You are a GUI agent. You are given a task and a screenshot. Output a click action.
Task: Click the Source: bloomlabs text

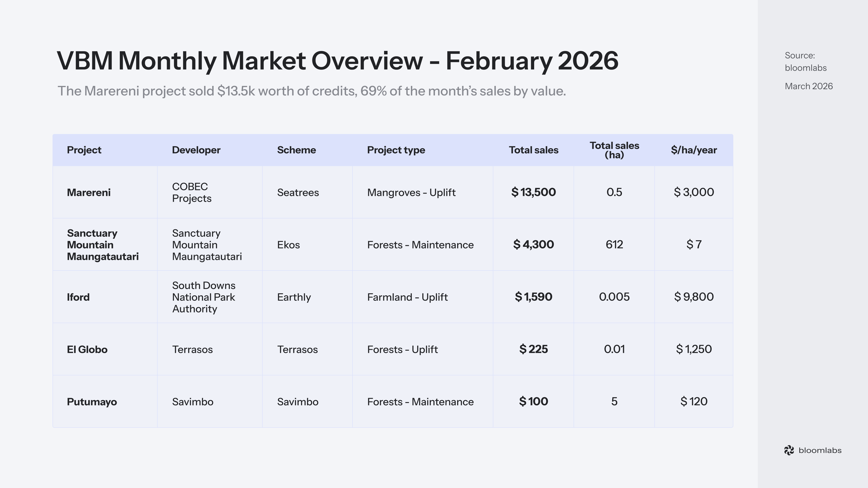click(805, 62)
